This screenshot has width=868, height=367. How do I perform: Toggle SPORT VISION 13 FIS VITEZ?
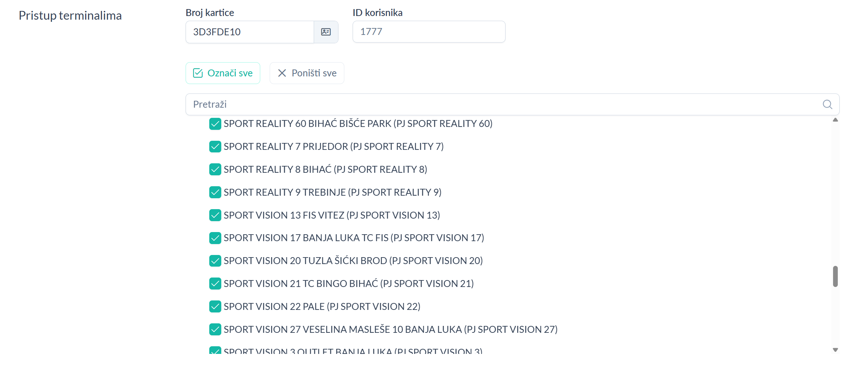(x=215, y=215)
